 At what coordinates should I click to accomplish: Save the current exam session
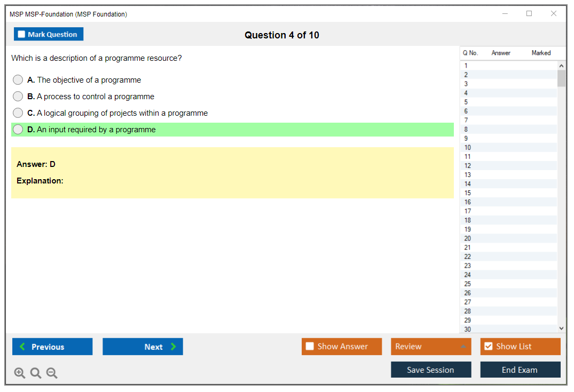coord(431,370)
